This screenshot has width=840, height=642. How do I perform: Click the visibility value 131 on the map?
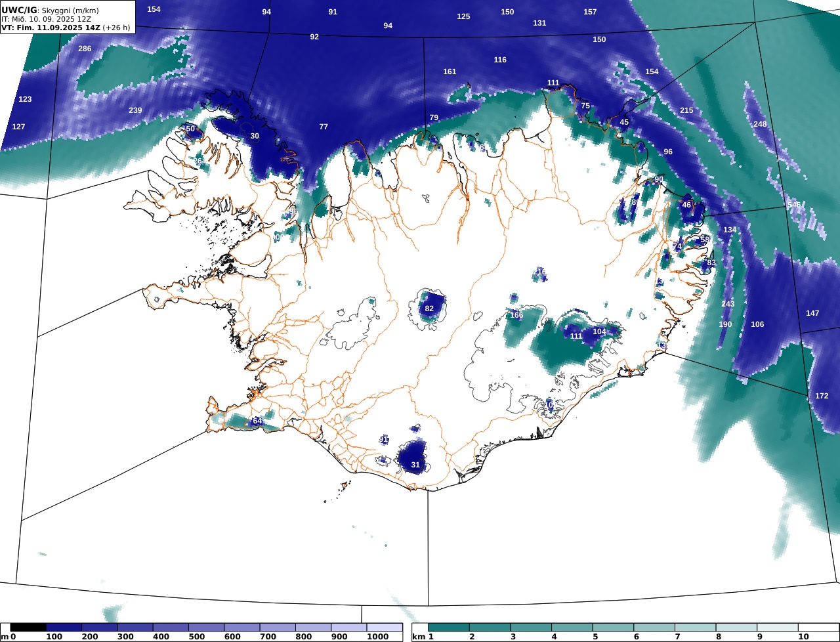[x=539, y=23]
